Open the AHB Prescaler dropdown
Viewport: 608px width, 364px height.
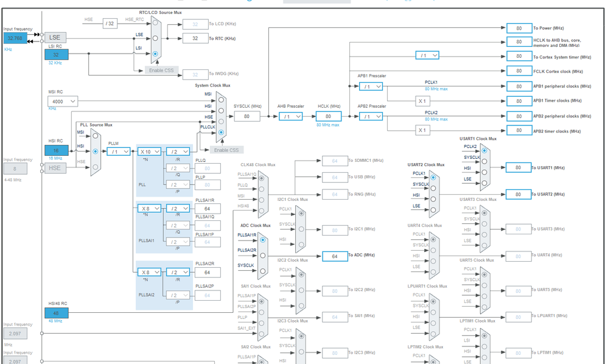[x=290, y=116]
